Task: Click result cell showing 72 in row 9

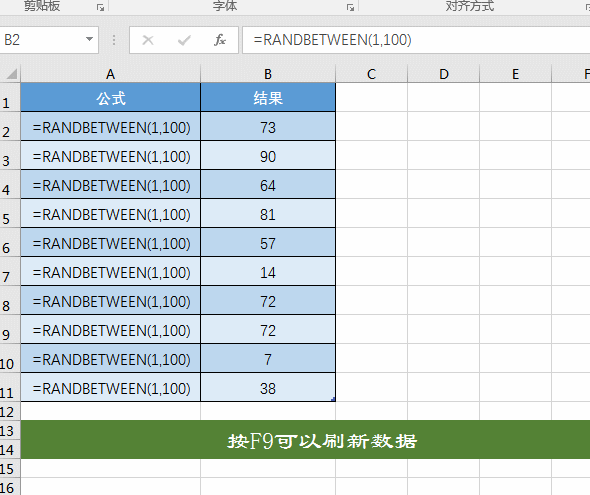Action: tap(268, 329)
